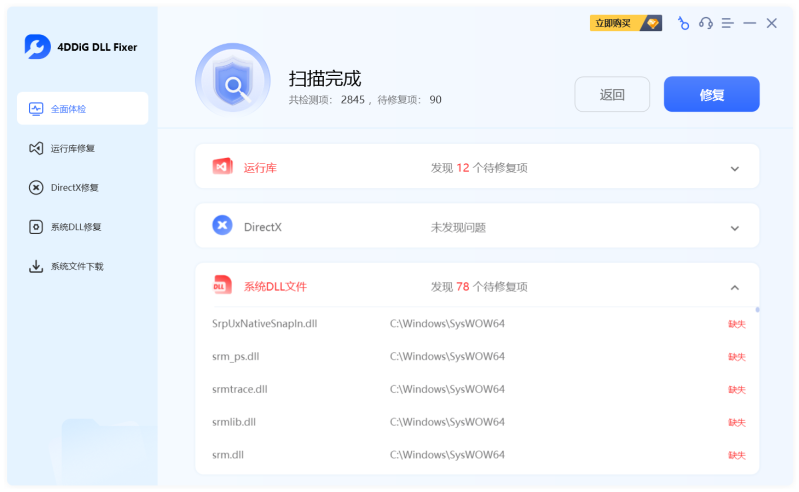Screen dimensions: 799x492
Task: Minimize the DLL Fixer window
Action: 750,23
